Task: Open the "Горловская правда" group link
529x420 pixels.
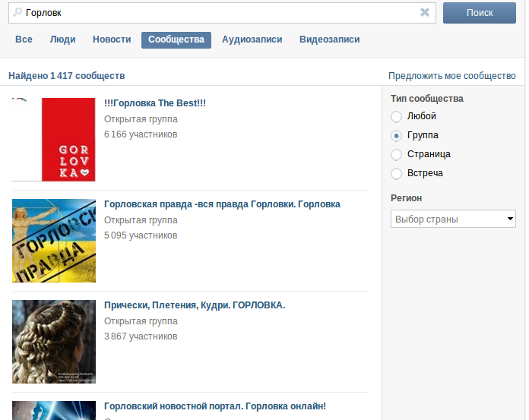Action: click(222, 204)
